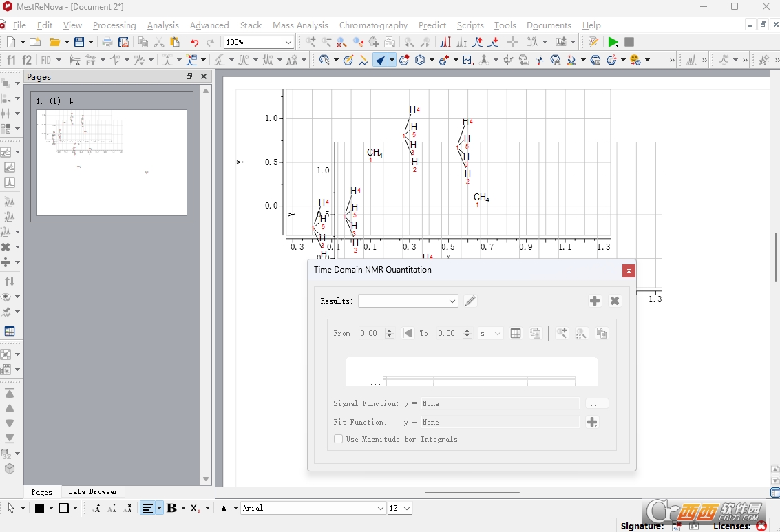This screenshot has height=532, width=780.
Task: Click the Signature status bar icon
Action: [677, 526]
